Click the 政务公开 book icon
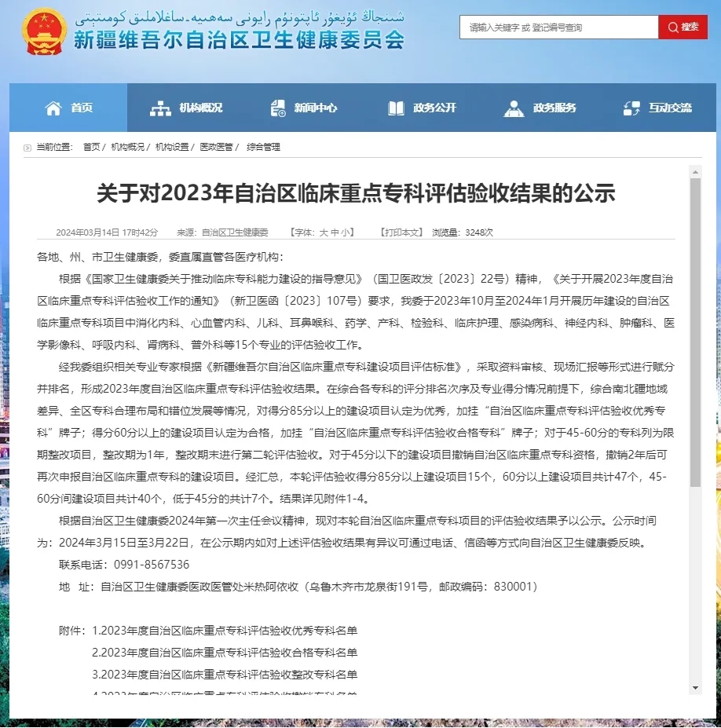This screenshot has height=728, width=721. 397,108
